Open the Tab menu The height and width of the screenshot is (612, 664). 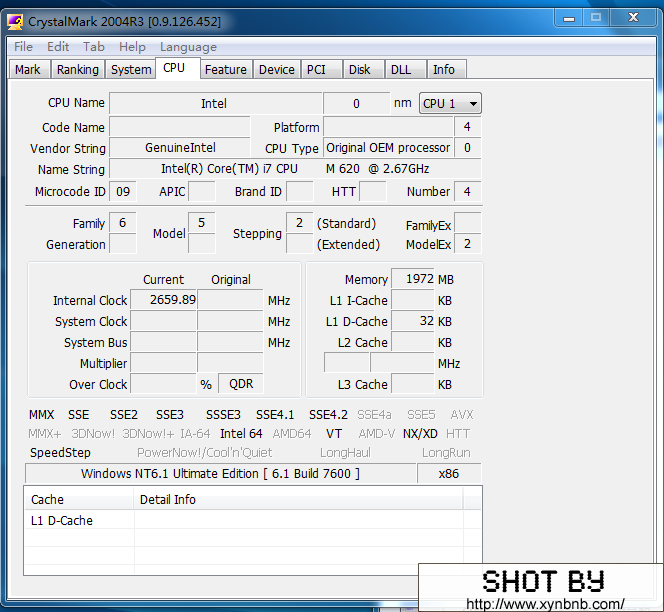[94, 47]
